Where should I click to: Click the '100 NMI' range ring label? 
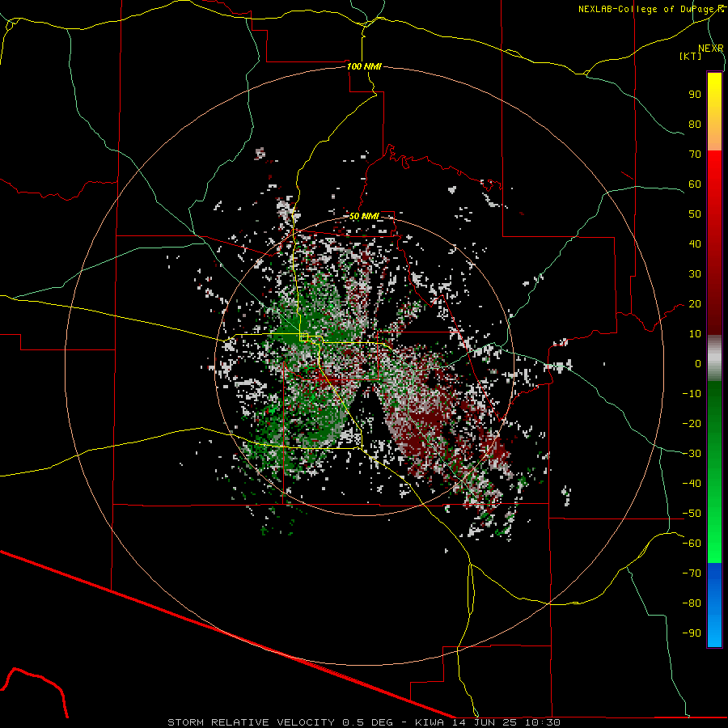pos(364,66)
